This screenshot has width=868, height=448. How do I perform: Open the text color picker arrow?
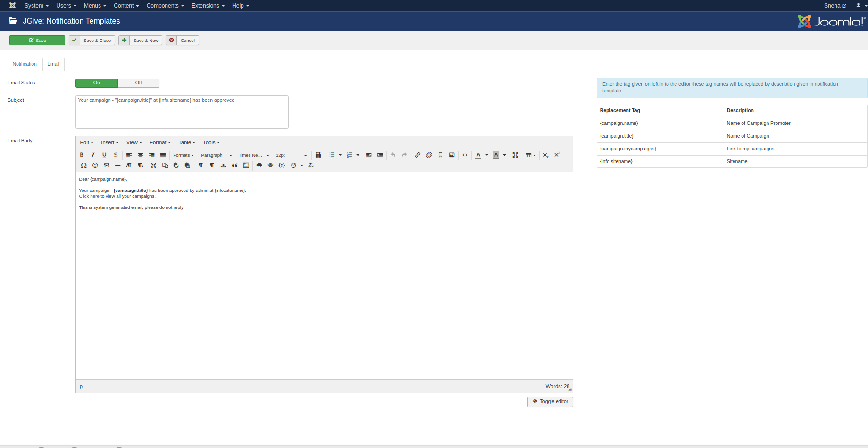(487, 155)
